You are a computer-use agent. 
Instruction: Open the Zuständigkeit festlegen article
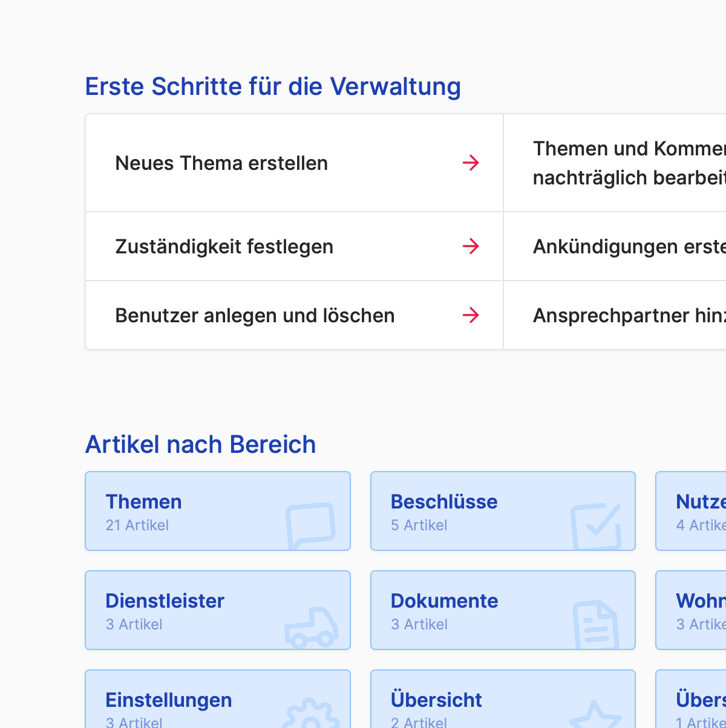tap(224, 247)
